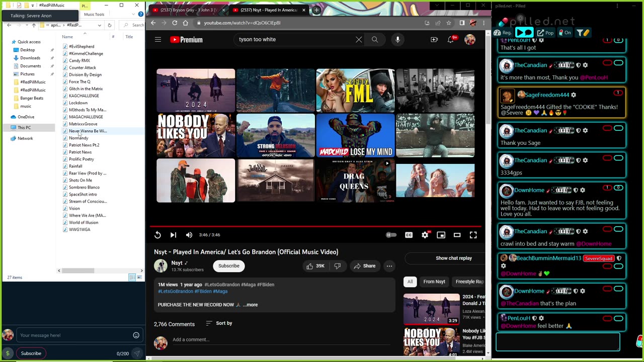Mute the YouTube player volume
This screenshot has height=362, width=644.
pos(189,235)
